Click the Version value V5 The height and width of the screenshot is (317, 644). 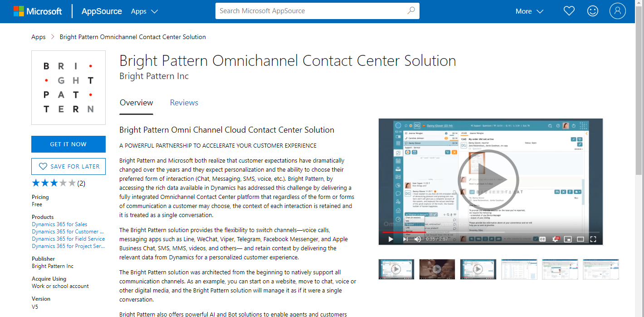pyautogui.click(x=35, y=307)
